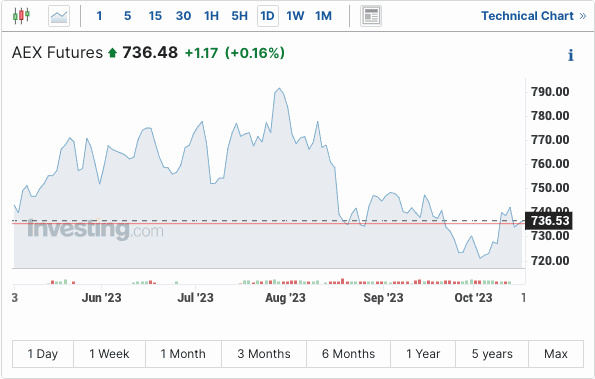
Task: Click the Sep '23 date label
Action: click(383, 298)
